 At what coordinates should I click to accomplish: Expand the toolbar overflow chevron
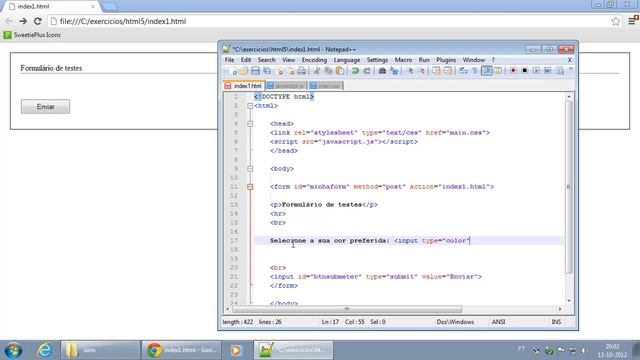coord(571,70)
